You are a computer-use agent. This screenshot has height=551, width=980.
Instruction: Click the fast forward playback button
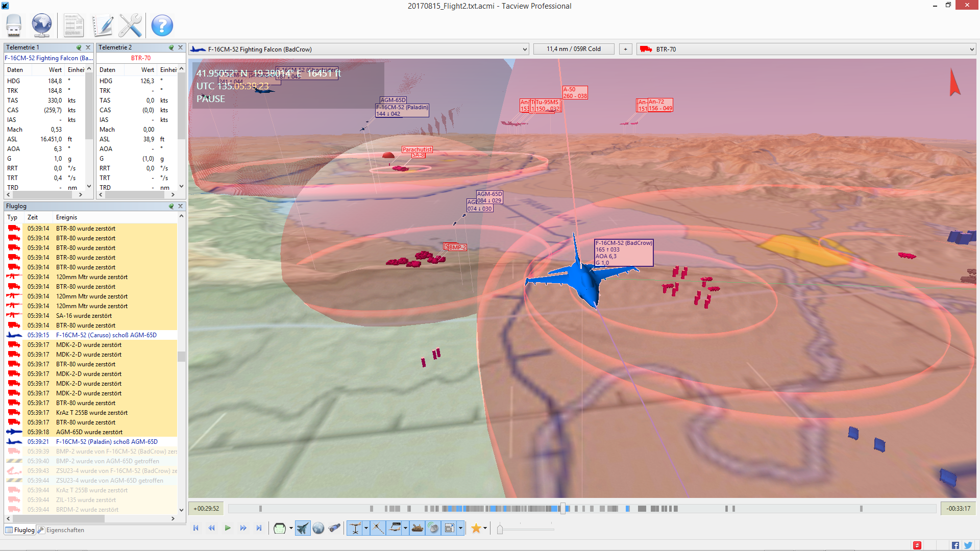coord(243,528)
